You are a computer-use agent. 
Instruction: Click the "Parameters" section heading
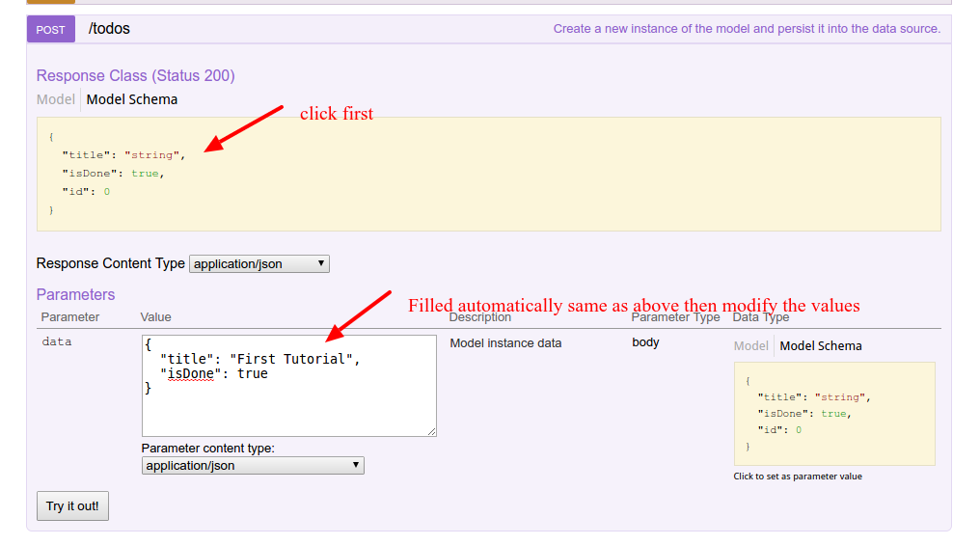[x=75, y=295]
